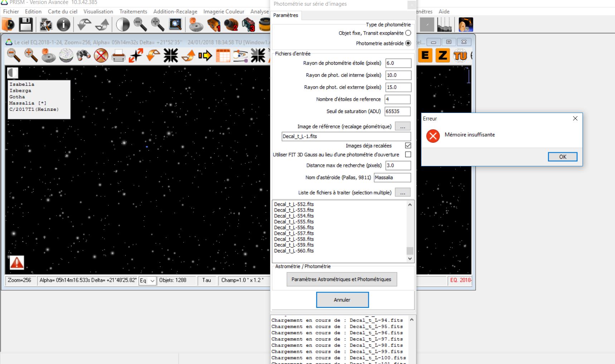Uncheck the 'Images déja recalées' checkbox

click(408, 146)
